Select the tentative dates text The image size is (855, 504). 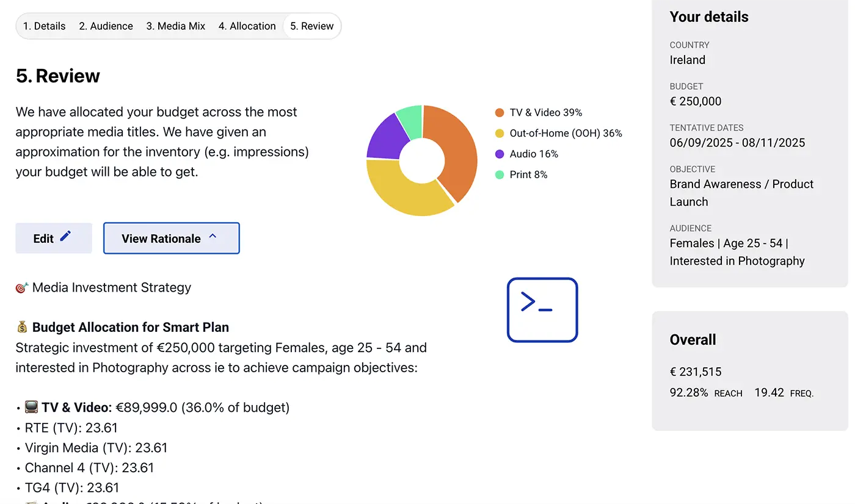(x=738, y=142)
